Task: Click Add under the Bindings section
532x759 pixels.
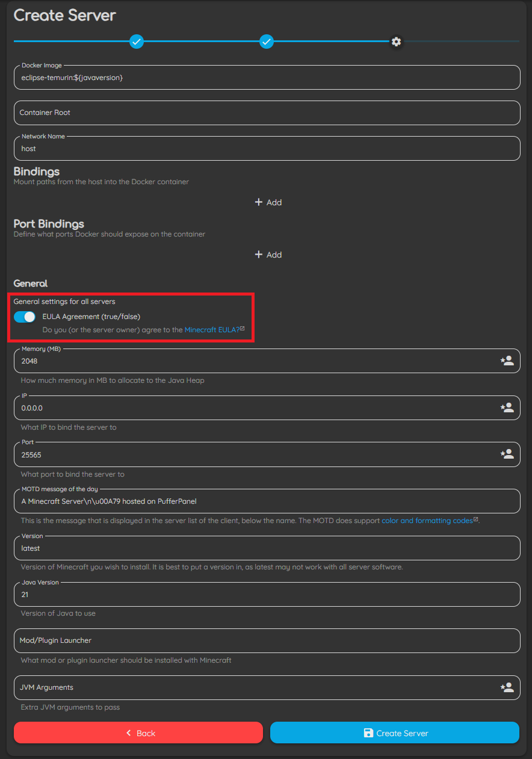Action: click(268, 202)
